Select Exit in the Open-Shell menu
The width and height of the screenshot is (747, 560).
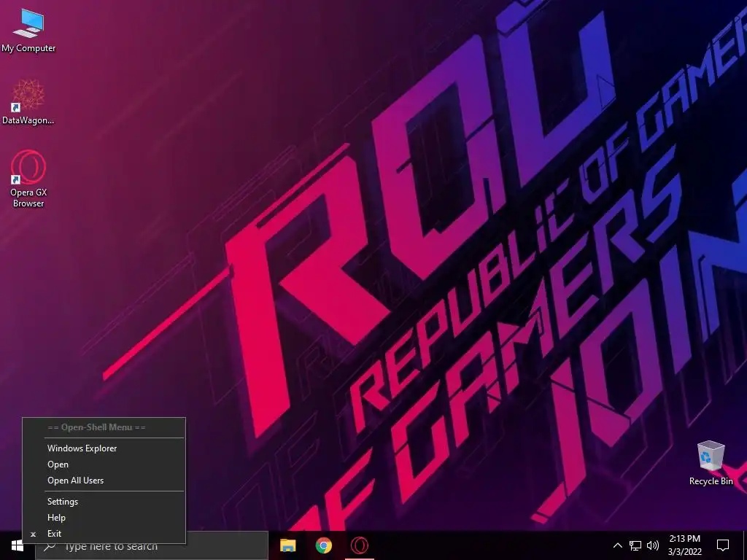[104, 534]
